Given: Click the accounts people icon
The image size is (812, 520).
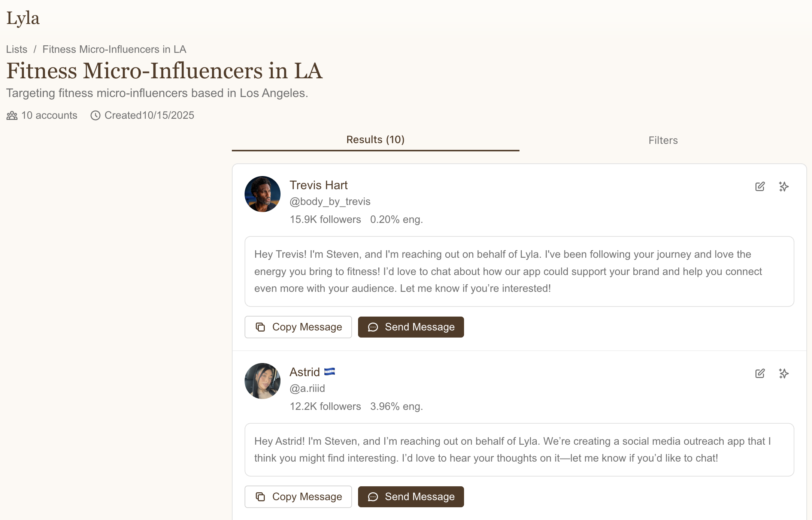Looking at the screenshot, I should point(12,115).
